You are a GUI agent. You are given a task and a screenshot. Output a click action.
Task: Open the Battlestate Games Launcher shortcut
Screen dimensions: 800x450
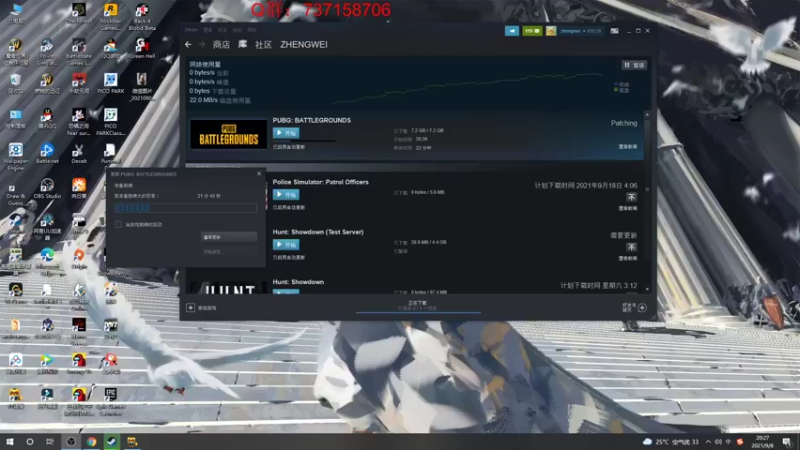[x=79, y=52]
